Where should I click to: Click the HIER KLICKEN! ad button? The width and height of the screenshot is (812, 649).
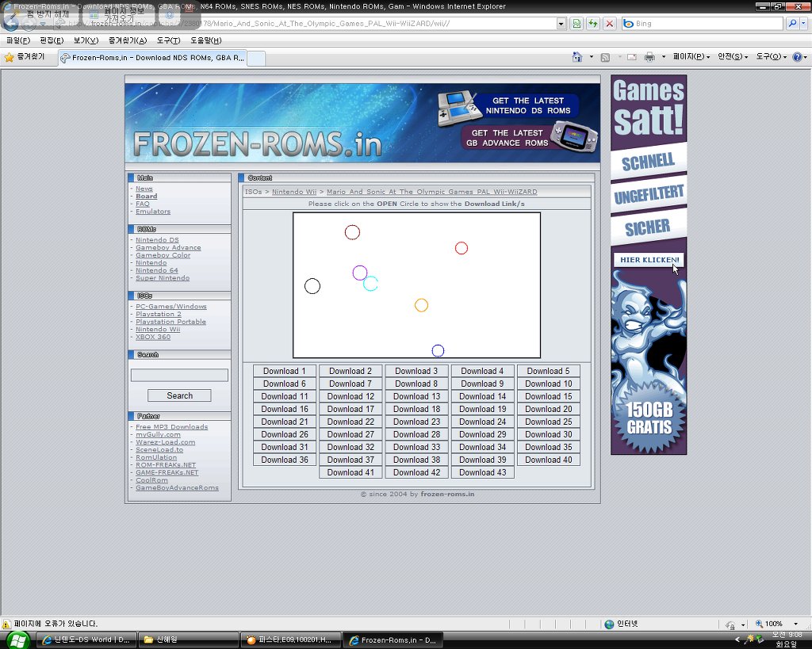[649, 260]
